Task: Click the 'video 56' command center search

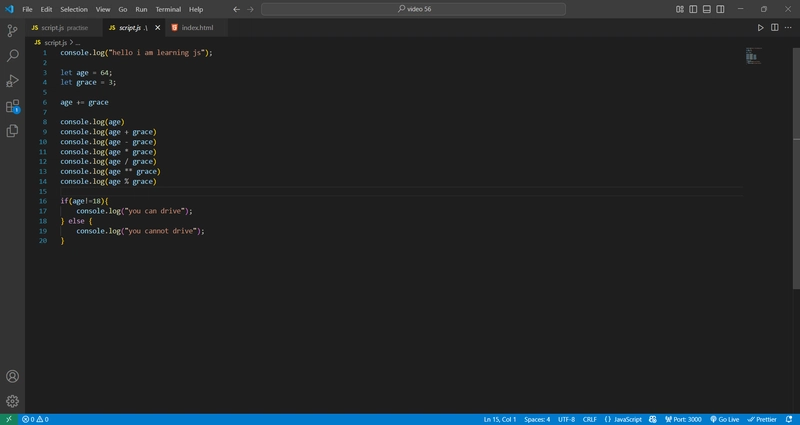Action: pyautogui.click(x=413, y=9)
